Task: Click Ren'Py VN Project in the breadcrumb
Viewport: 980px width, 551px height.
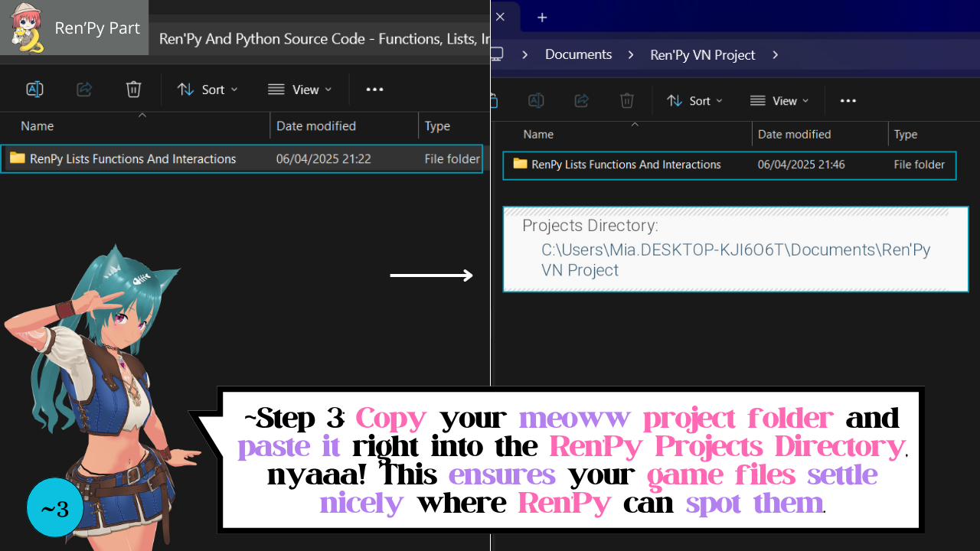Action: [x=703, y=55]
